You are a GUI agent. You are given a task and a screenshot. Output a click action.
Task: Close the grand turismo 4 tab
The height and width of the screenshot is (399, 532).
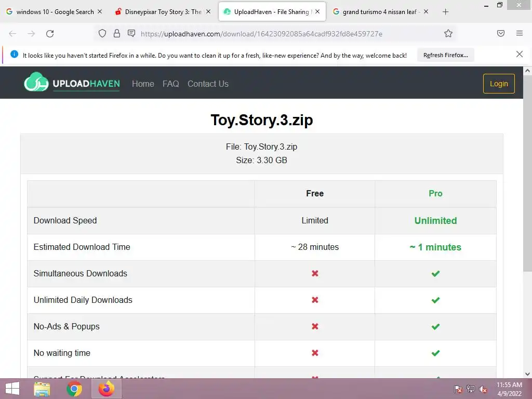pyautogui.click(x=426, y=11)
